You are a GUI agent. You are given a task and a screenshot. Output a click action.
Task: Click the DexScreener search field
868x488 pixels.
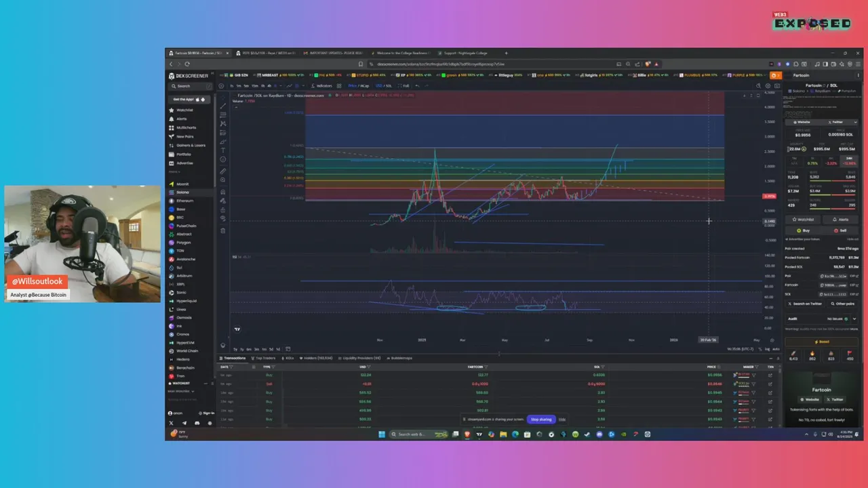tap(191, 86)
